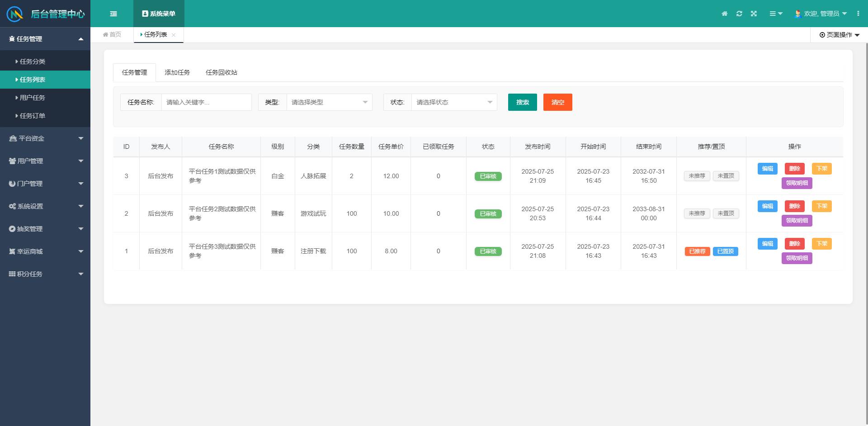Open 用户任务 in the sidebar

45,98
